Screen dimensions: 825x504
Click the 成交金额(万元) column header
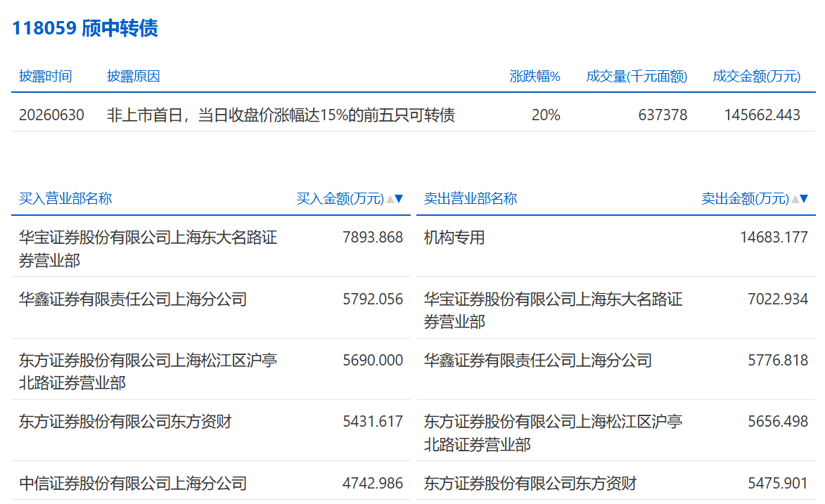[x=757, y=77]
